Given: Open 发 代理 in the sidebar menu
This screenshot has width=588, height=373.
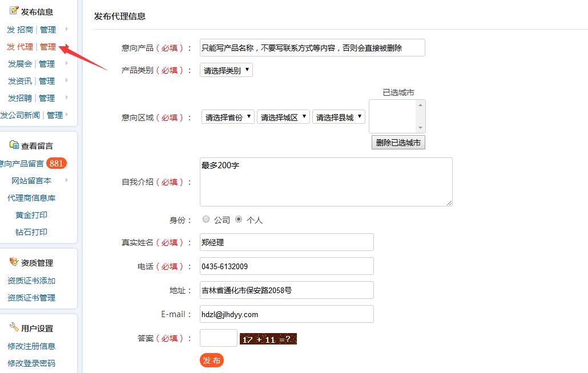Looking at the screenshot, I should pyautogui.click(x=20, y=47).
